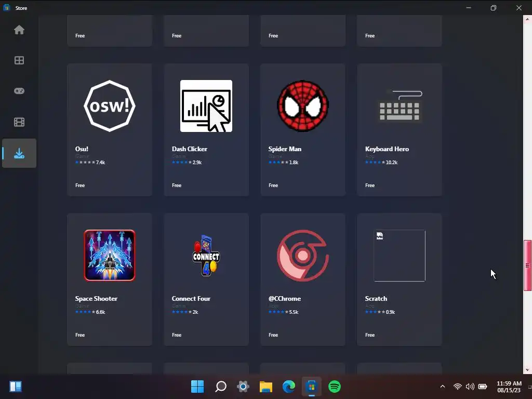Open the Gaming controller section

19,91
